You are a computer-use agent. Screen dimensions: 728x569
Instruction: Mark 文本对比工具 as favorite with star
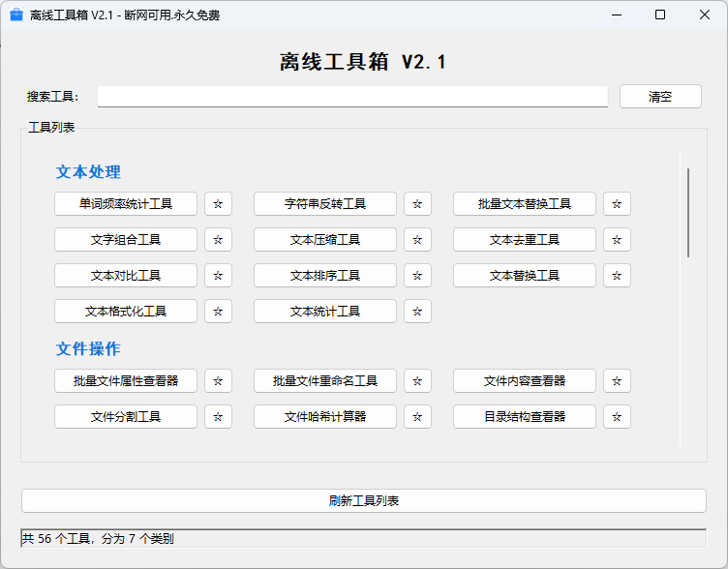[x=218, y=275]
